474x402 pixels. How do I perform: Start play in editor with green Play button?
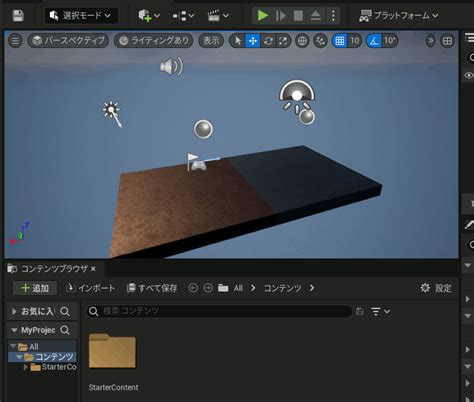[x=263, y=15]
